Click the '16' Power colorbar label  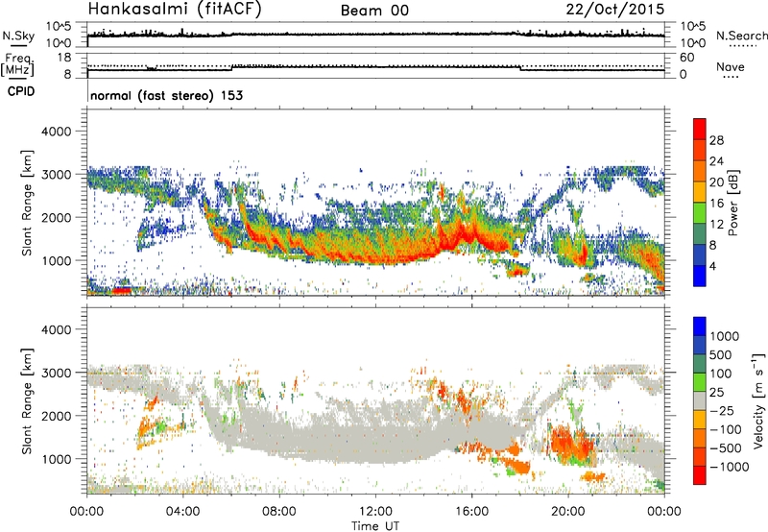click(716, 204)
